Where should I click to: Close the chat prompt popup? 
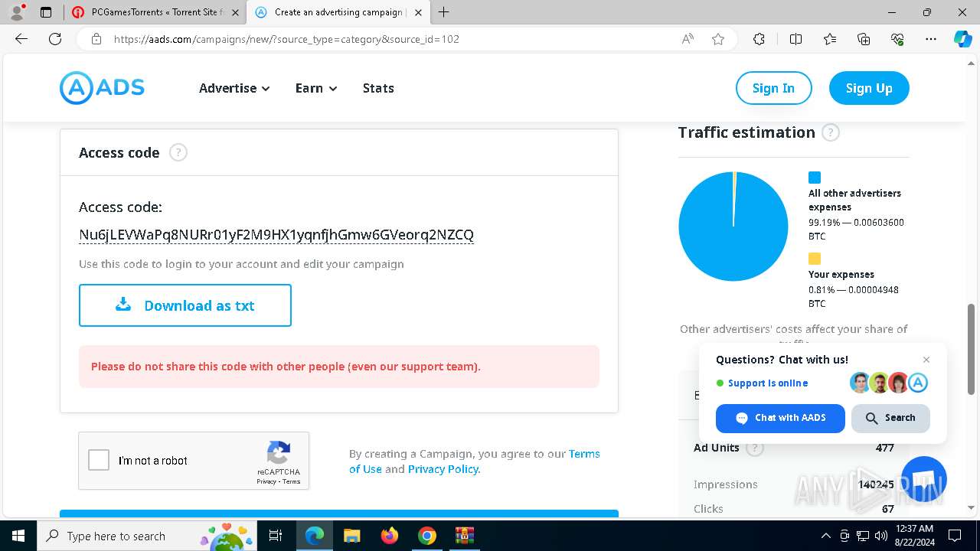(x=926, y=360)
